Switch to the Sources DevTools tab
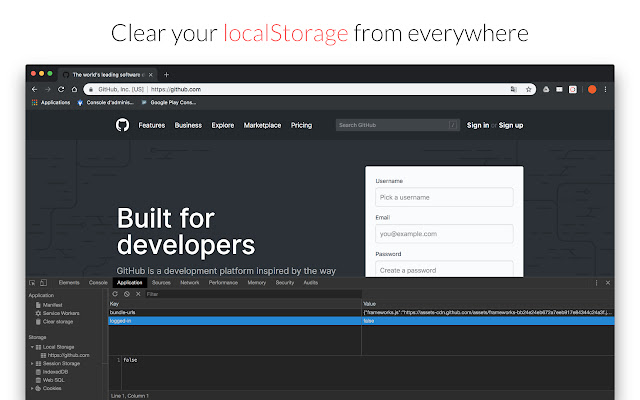 (161, 282)
